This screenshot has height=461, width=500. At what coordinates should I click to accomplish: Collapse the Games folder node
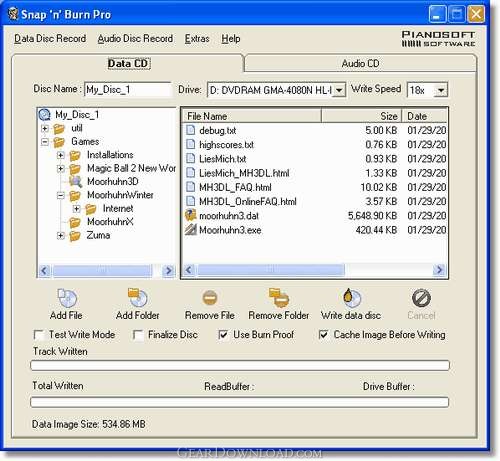pyautogui.click(x=45, y=142)
